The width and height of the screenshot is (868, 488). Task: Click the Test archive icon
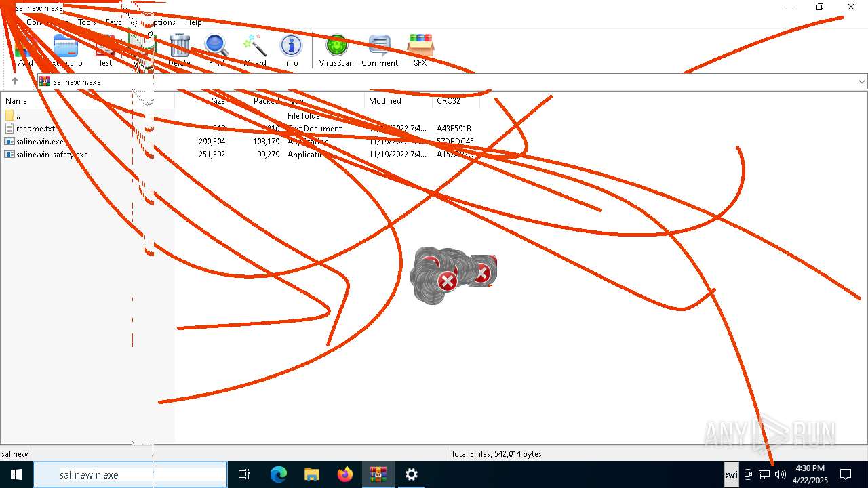tap(105, 51)
